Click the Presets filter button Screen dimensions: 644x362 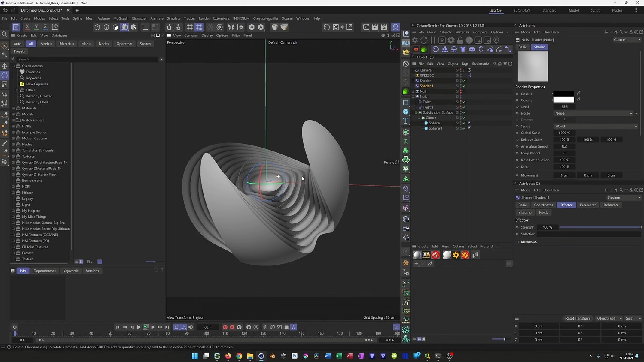(x=19, y=51)
